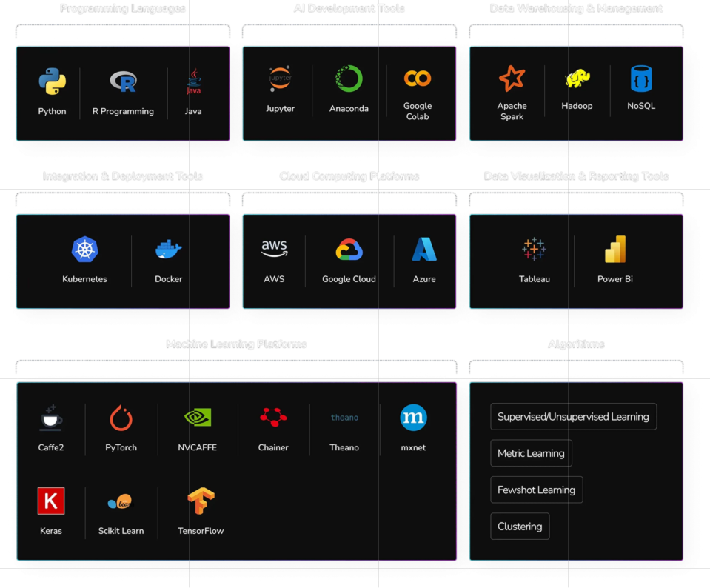Click the AWS text label
The height and width of the screenshot is (588, 710).
coord(274,279)
